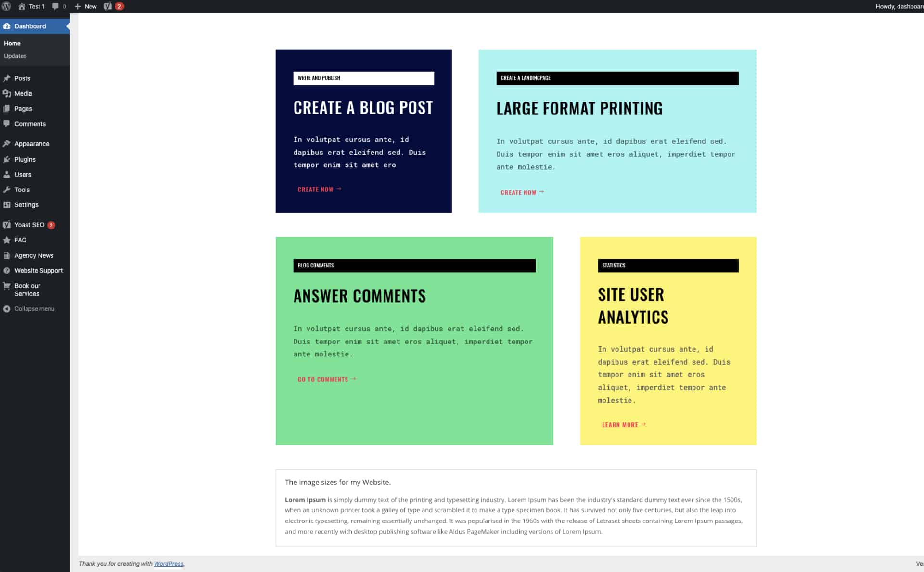Expand the Home menu section

point(11,43)
